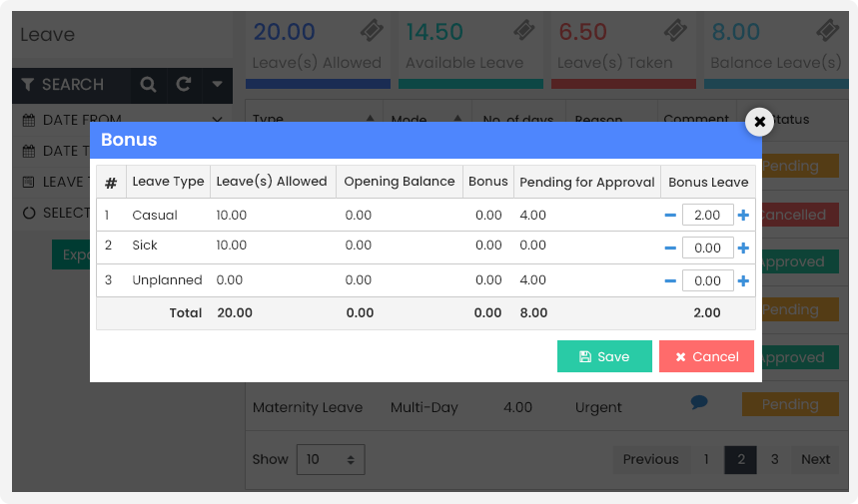Expand the search options dropdown arrow
The image size is (858, 504).
pos(217,85)
